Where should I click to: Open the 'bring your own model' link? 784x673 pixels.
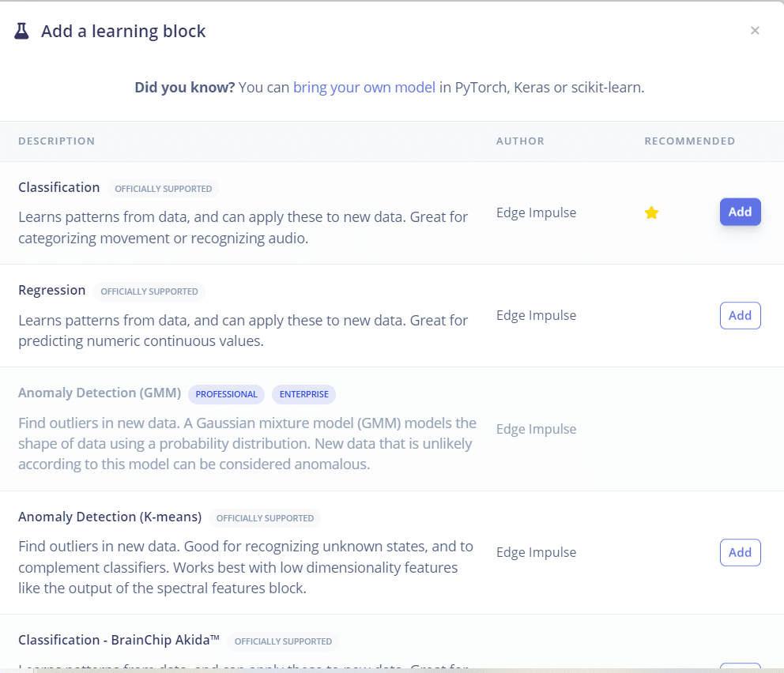click(364, 88)
